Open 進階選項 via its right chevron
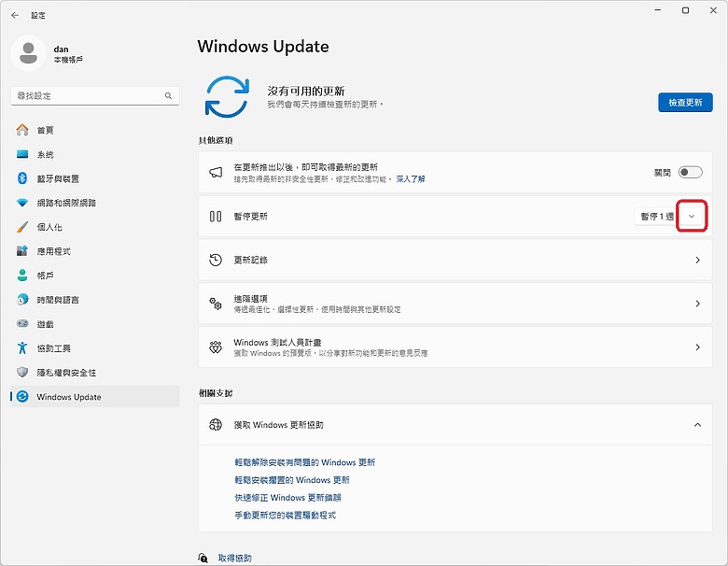Screen dimensions: 728x566 [x=697, y=304]
